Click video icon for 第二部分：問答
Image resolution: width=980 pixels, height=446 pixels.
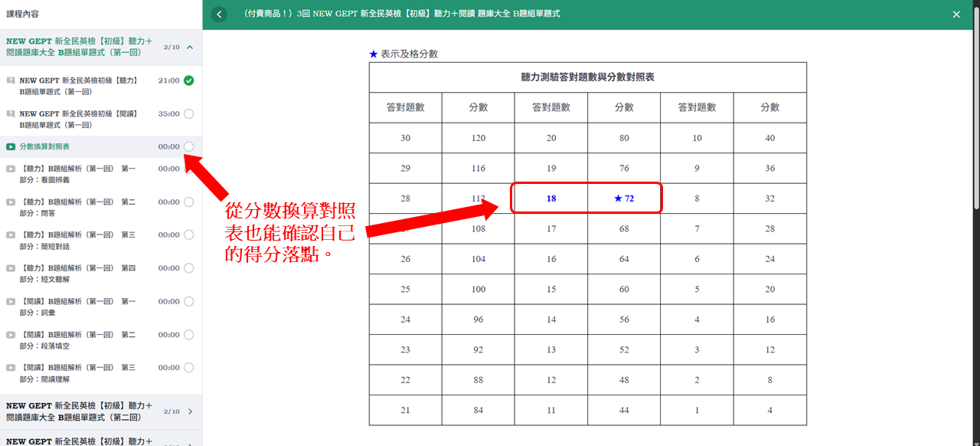point(11,202)
